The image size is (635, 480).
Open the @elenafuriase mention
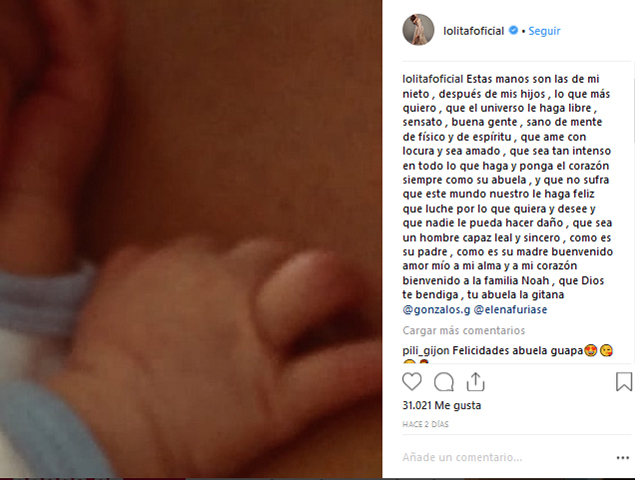click(x=510, y=309)
